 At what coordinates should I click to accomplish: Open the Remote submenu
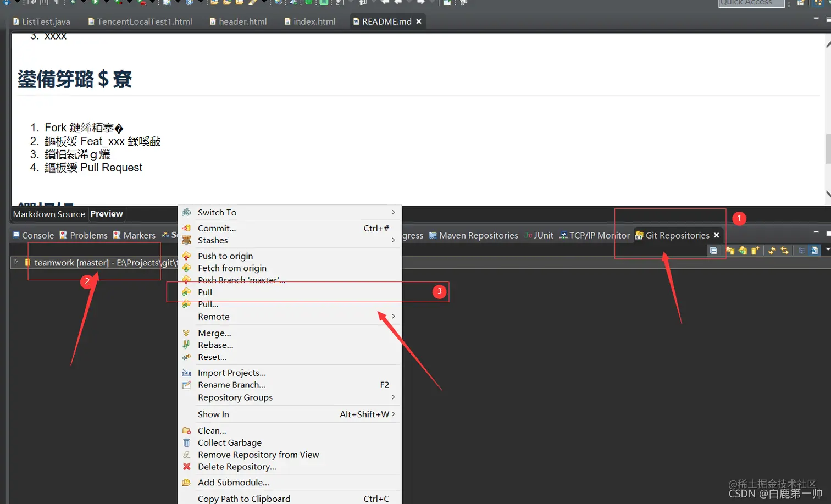click(x=290, y=317)
